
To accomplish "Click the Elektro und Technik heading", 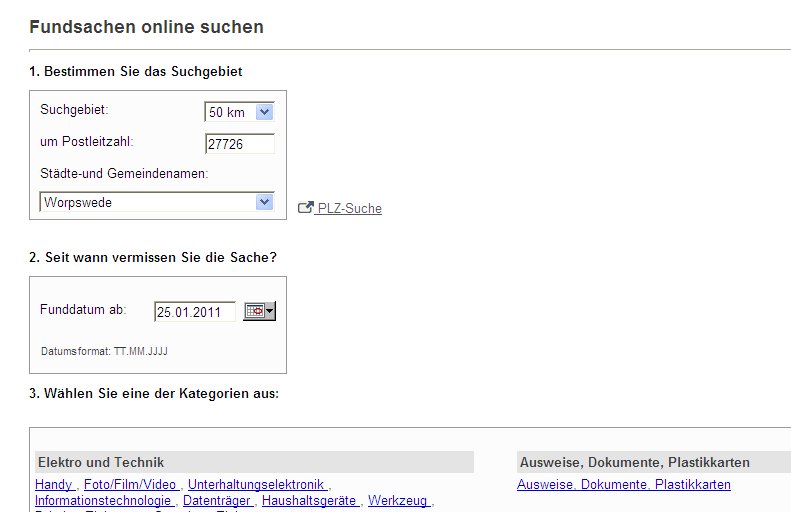I will click(101, 462).
